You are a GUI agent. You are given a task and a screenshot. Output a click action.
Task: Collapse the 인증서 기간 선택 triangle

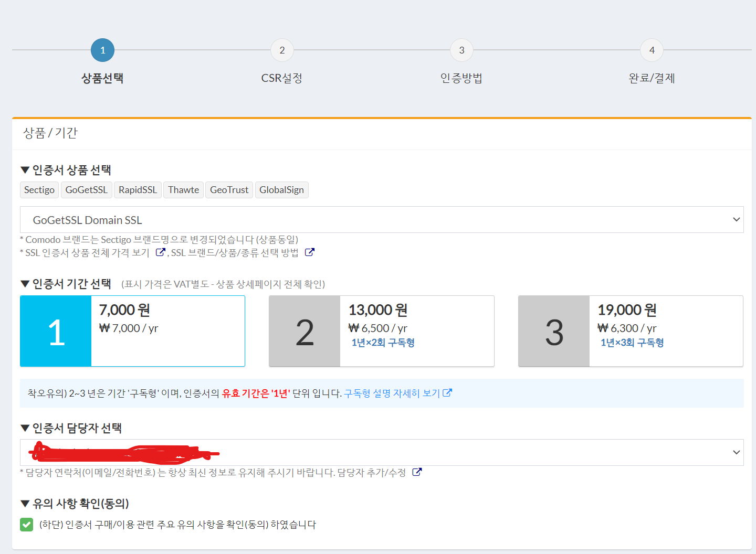(25, 284)
